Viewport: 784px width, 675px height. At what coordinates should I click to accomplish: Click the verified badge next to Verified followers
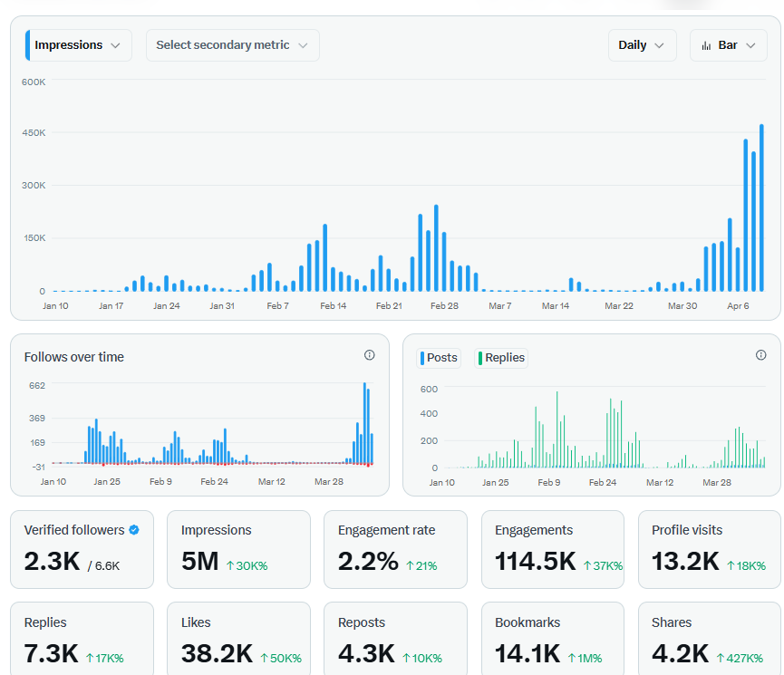tap(134, 530)
